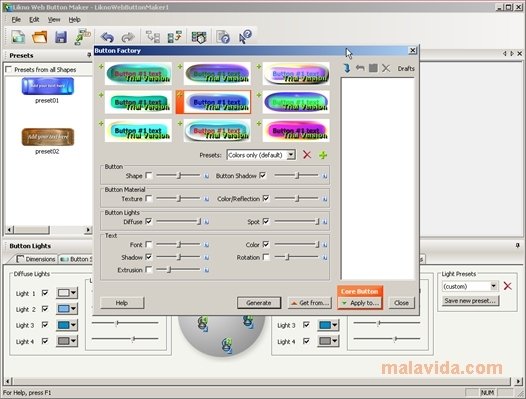Open the Presets 'Colors only (default)' dropdown
The image size is (526, 399).
[x=291, y=155]
